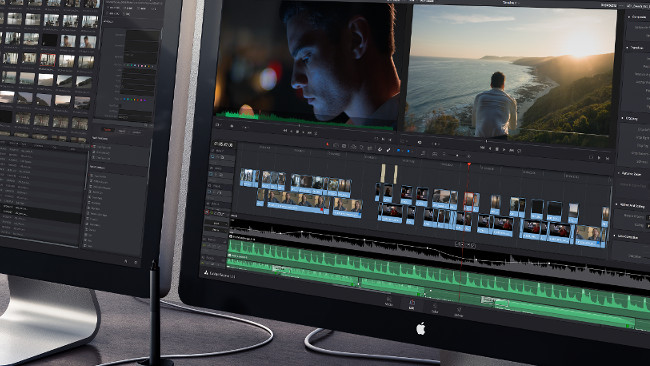The height and width of the screenshot is (366, 650).
Task: Click the timeline viewer scrubber handle
Action: coord(486,141)
